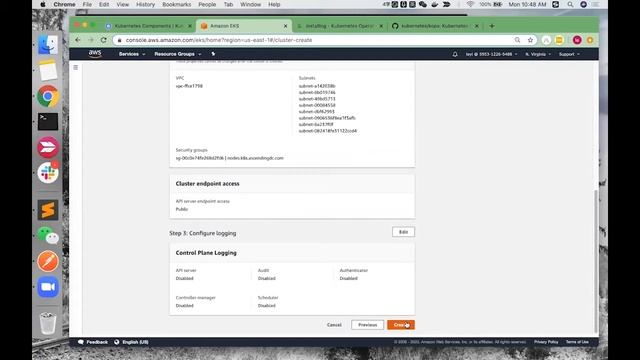Toggle the EKS side navigation hamburger
Image resolution: width=640 pixels, height=360 pixels.
76,67
